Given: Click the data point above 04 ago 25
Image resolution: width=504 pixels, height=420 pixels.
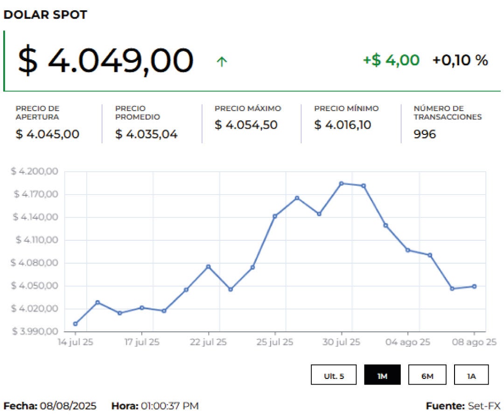Looking at the screenshot, I should (408, 250).
